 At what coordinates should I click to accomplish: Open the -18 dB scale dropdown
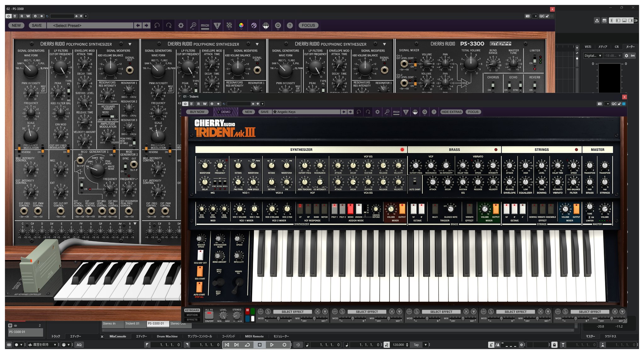tap(613, 56)
